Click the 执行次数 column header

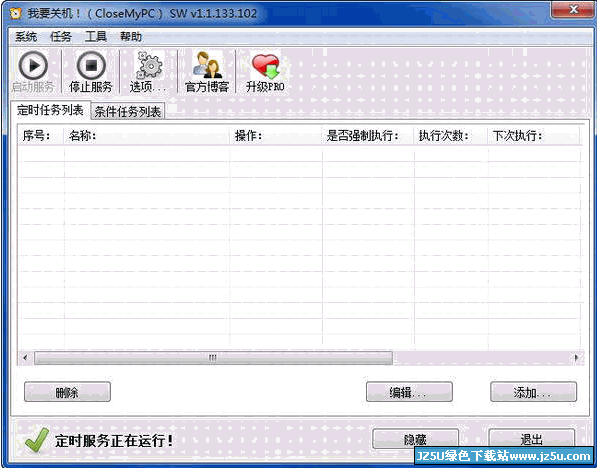pyautogui.click(x=451, y=136)
